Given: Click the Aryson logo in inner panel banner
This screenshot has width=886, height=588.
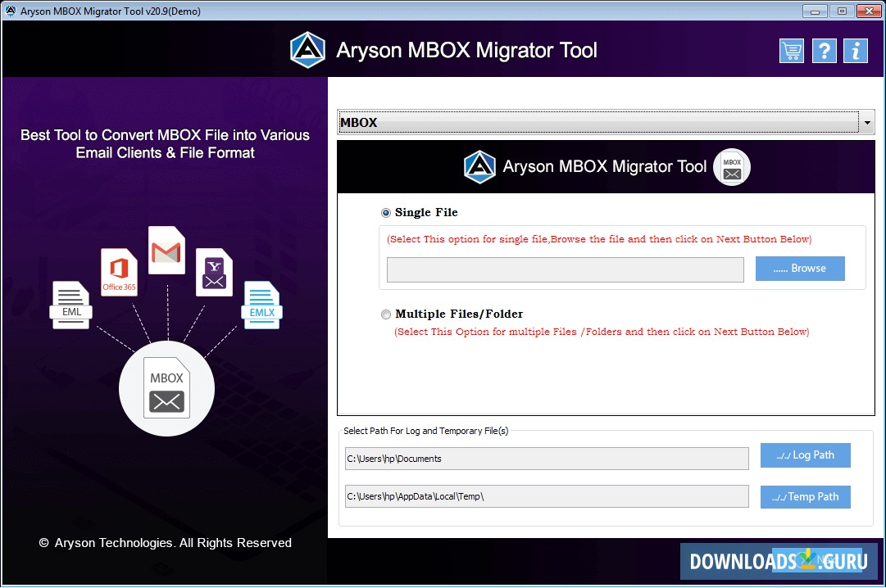Looking at the screenshot, I should point(479,166).
